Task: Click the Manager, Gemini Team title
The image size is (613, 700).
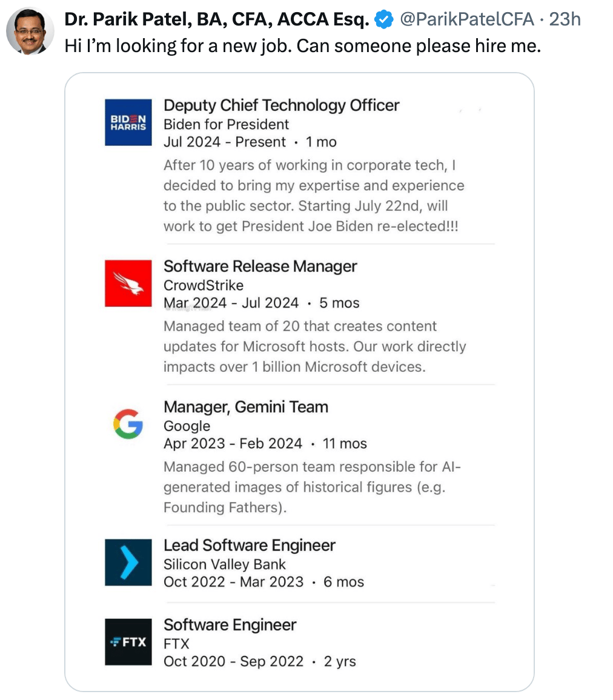Action: (246, 407)
